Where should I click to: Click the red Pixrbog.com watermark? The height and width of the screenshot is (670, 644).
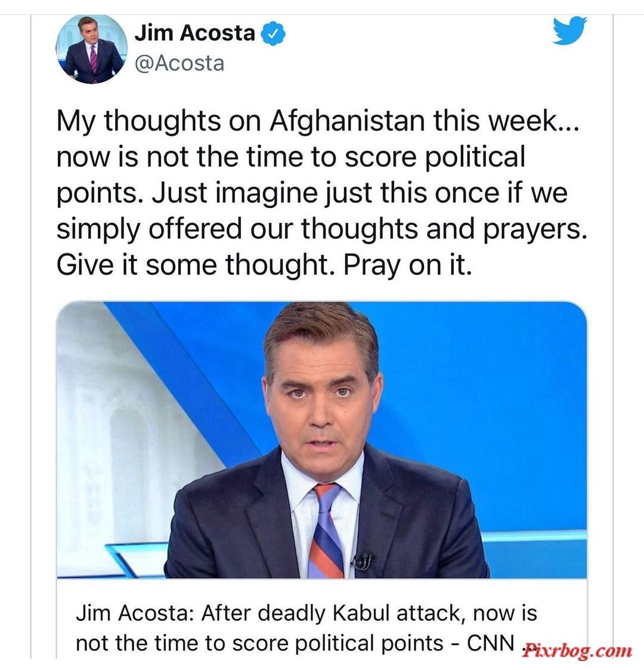(x=577, y=651)
